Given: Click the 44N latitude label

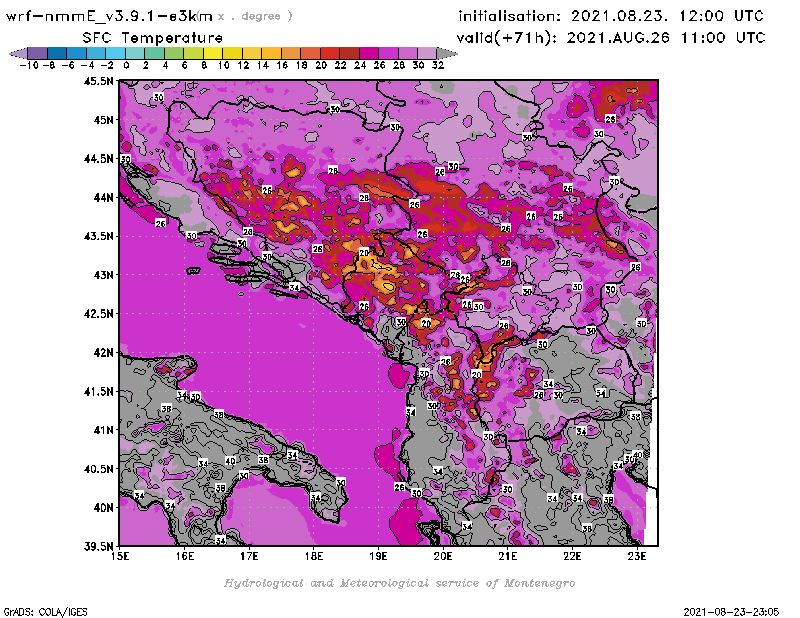Looking at the screenshot, I should click(103, 197).
